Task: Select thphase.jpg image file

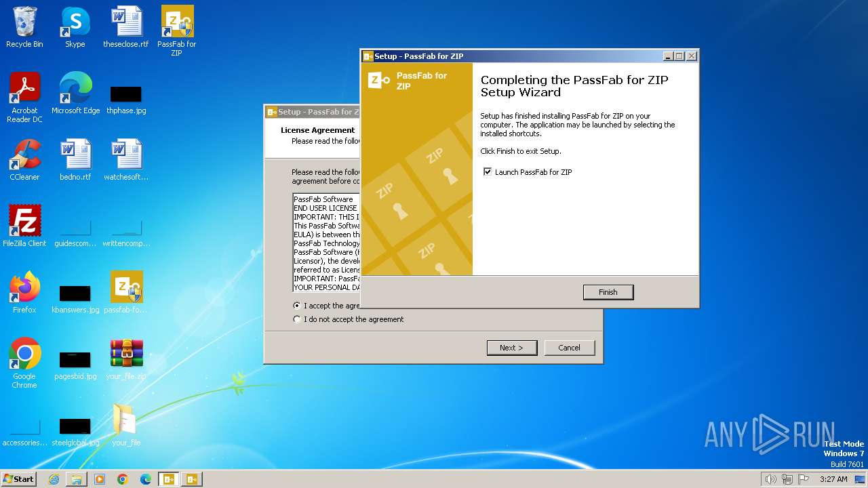Action: pos(126,100)
